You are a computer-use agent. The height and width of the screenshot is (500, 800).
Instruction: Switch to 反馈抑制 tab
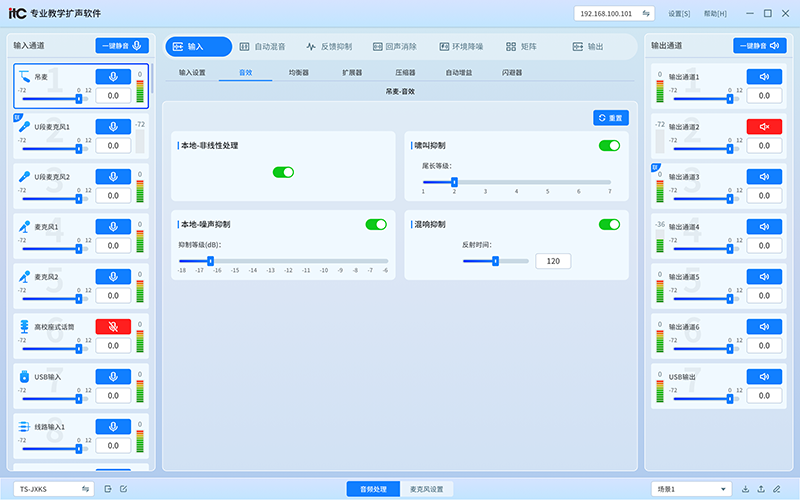point(329,46)
